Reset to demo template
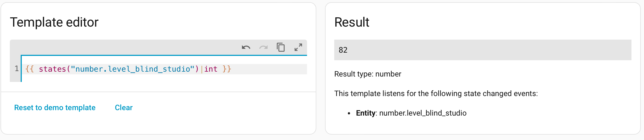644x140 pixels. click(55, 108)
